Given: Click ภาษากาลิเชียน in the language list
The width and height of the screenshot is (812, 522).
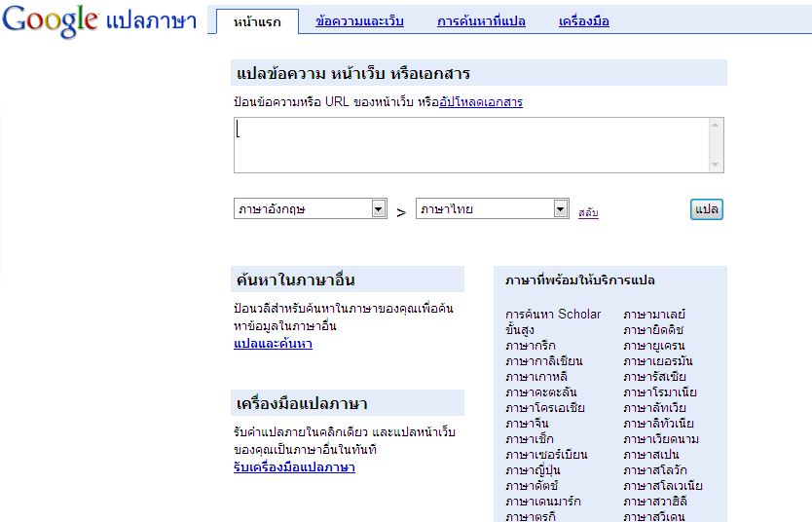Looking at the screenshot, I should click(x=543, y=361).
